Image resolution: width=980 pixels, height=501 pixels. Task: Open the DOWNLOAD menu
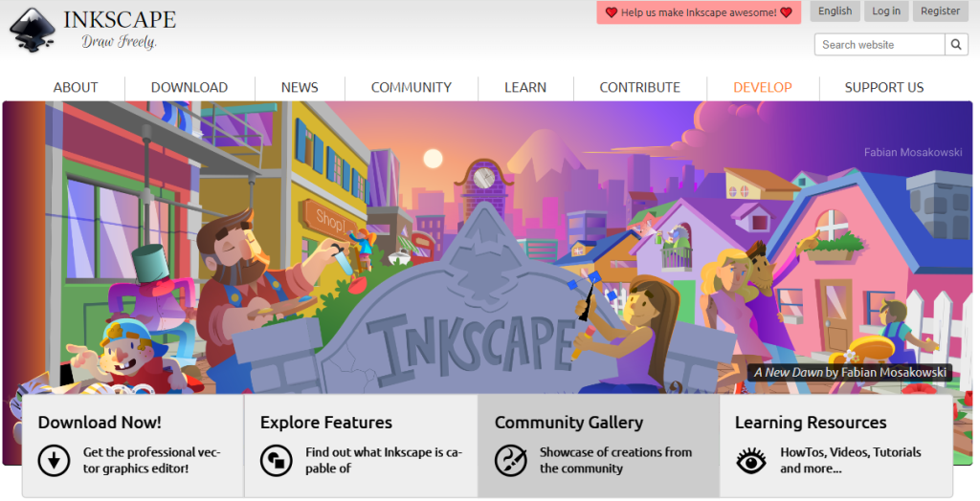tap(189, 87)
